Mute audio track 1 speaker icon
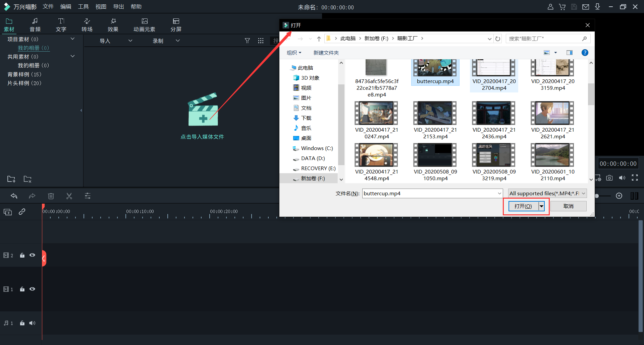644x345 pixels. tap(32, 323)
